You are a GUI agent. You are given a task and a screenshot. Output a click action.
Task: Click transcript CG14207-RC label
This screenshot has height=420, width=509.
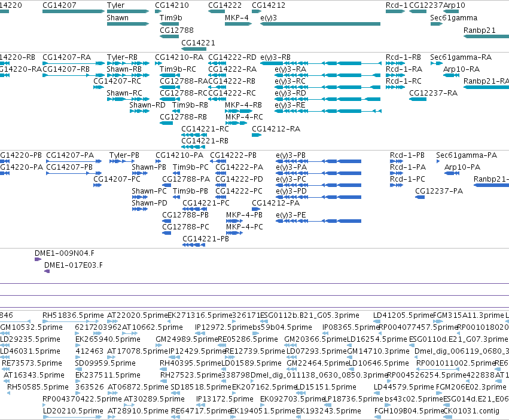[x=117, y=81]
